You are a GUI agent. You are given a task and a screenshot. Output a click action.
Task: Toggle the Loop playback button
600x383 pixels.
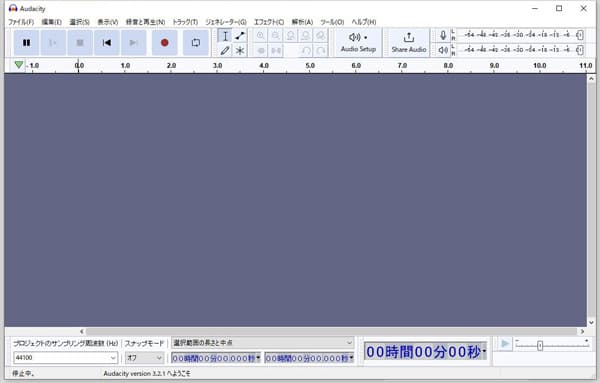pyautogui.click(x=196, y=42)
